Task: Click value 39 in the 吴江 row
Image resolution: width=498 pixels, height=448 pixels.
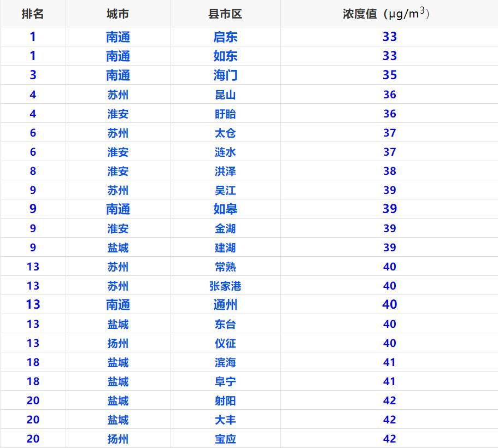Action: coord(390,190)
